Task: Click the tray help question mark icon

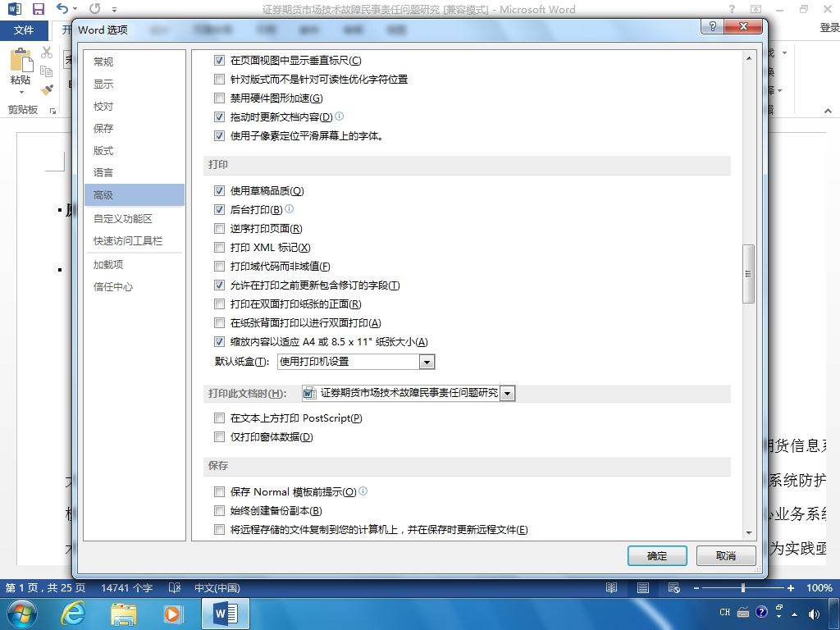Action: [761, 612]
